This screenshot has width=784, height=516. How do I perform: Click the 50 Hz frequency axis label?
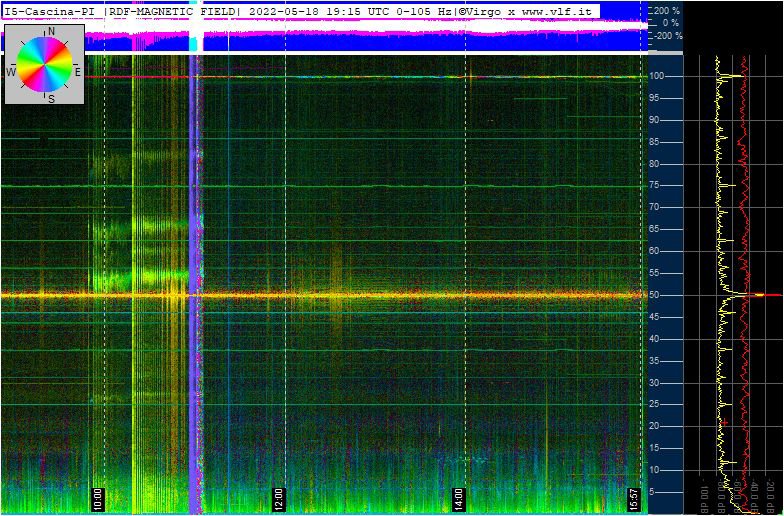(x=656, y=295)
